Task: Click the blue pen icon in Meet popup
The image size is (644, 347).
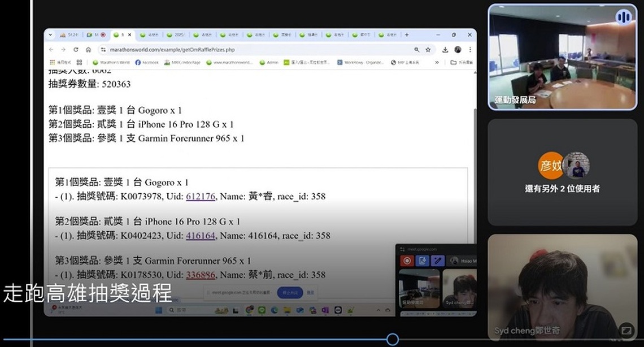Action: coord(438,261)
